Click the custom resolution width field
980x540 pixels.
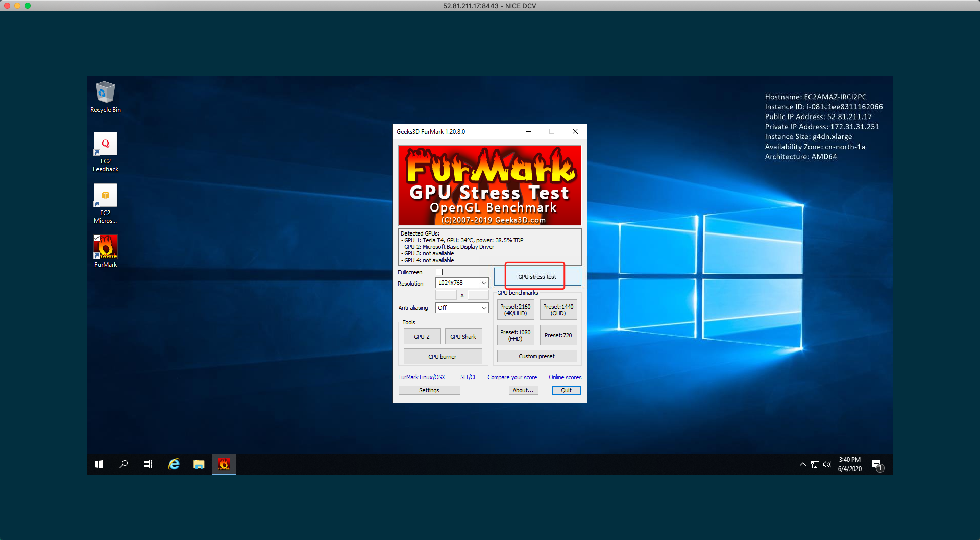pos(446,295)
